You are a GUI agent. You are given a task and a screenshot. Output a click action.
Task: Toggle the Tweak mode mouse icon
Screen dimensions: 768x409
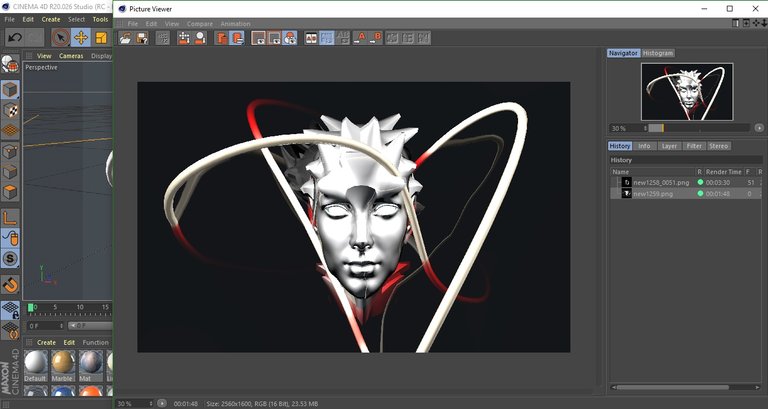click(10, 238)
